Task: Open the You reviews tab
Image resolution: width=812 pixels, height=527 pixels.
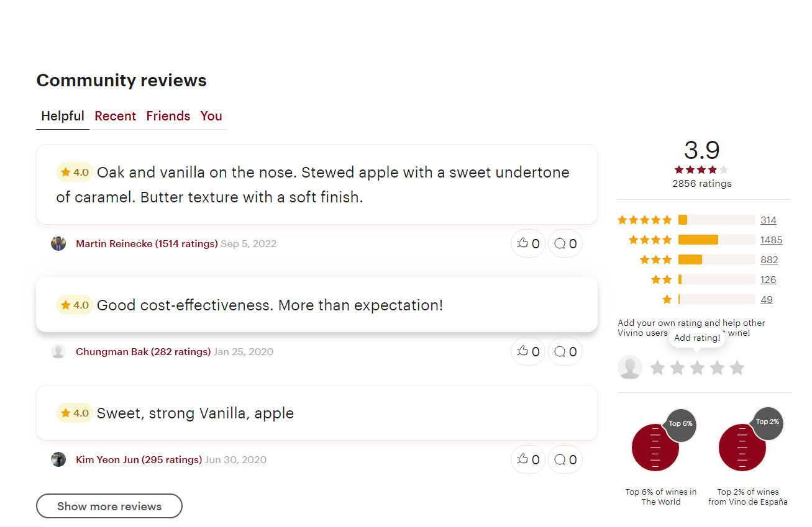Action: point(211,116)
